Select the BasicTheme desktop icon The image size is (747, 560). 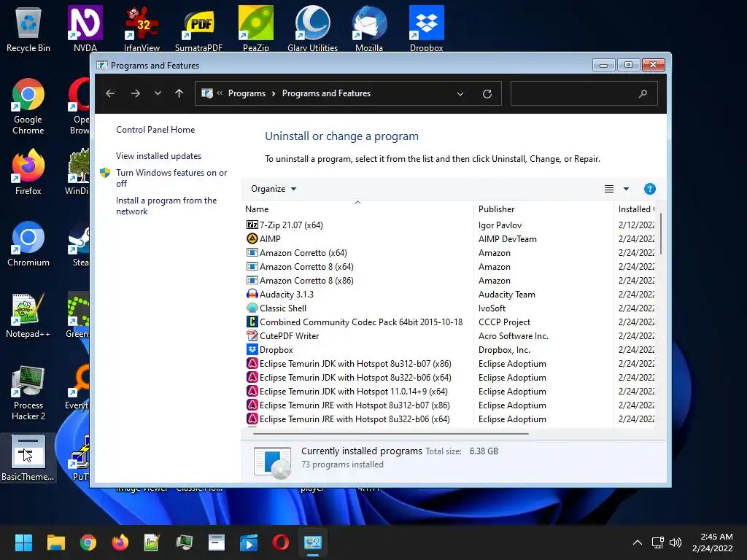click(28, 458)
